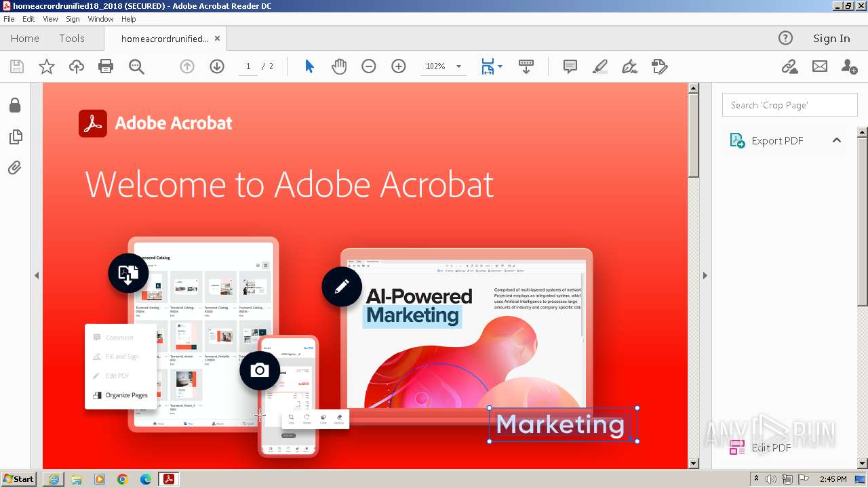Click the zoom percentage field

[435, 66]
